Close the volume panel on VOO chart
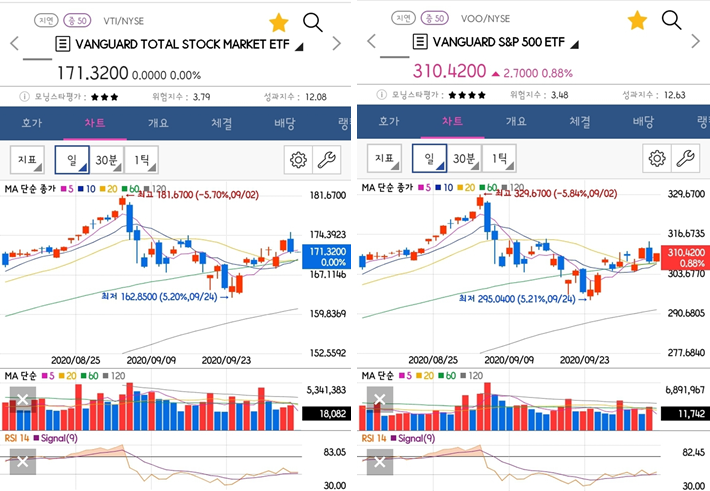 (x=379, y=399)
